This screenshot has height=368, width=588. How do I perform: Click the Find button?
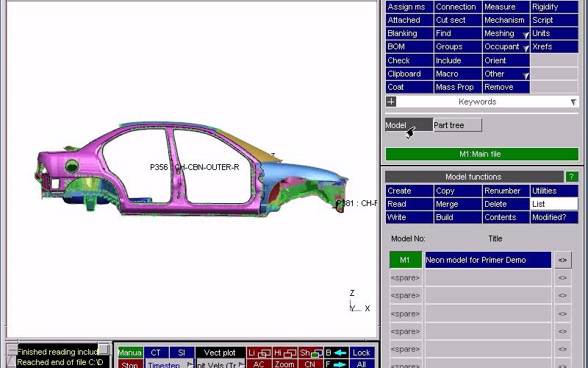tap(457, 33)
